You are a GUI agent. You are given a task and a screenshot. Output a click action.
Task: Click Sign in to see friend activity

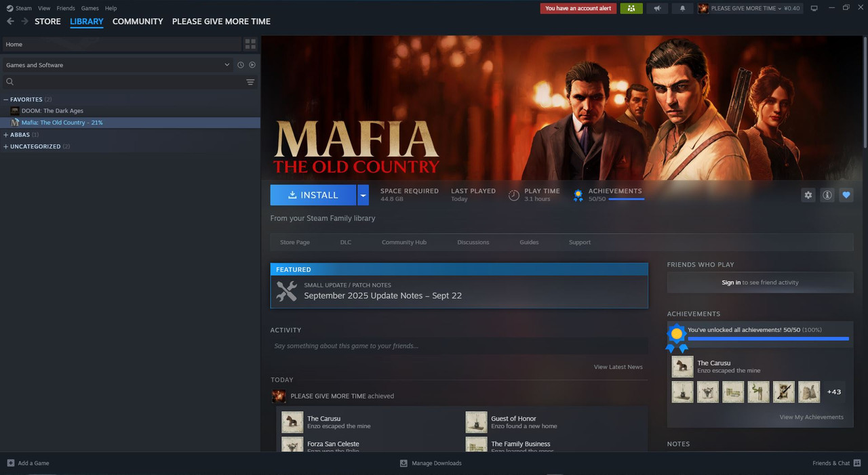760,283
